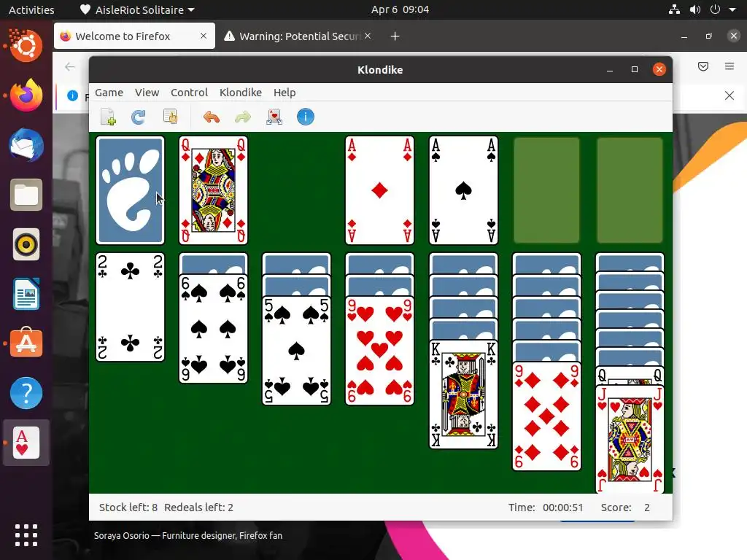
Task: Open game help info icon
Action: tap(306, 117)
